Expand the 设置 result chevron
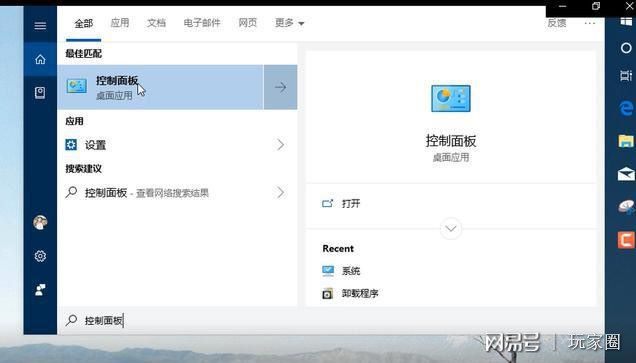This screenshot has width=636, height=363. coord(280,144)
